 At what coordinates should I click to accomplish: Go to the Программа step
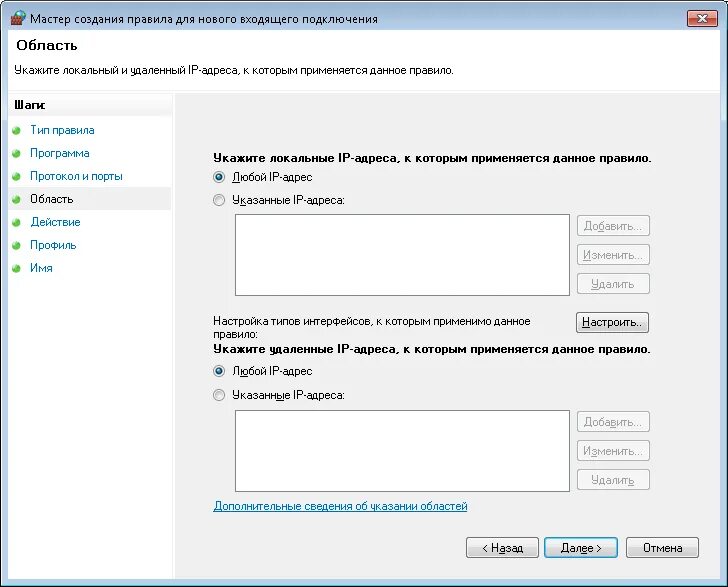click(x=59, y=153)
